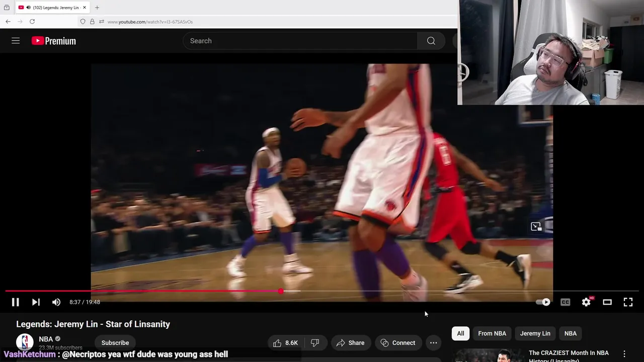The width and height of the screenshot is (644, 362).
Task: Switch to theater mode
Action: (x=607, y=302)
